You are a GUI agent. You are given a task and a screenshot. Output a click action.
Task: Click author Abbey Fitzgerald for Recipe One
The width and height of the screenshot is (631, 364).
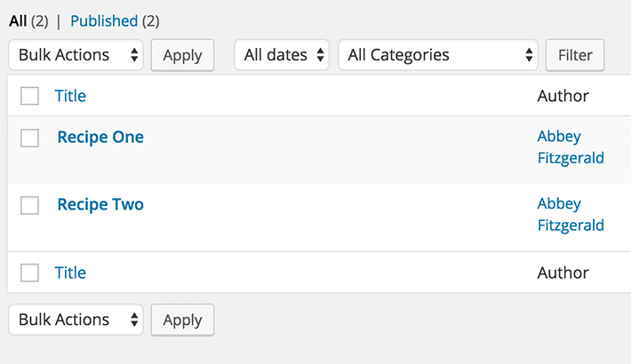coord(570,147)
